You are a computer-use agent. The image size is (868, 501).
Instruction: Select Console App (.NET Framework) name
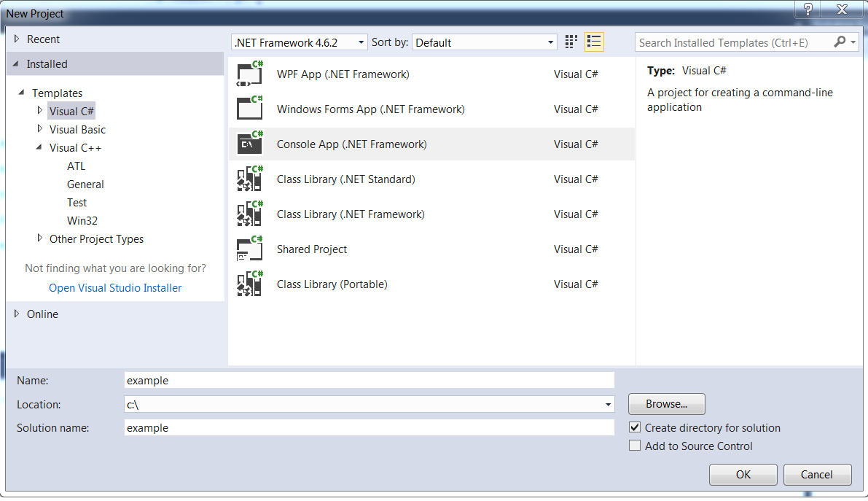coord(352,144)
